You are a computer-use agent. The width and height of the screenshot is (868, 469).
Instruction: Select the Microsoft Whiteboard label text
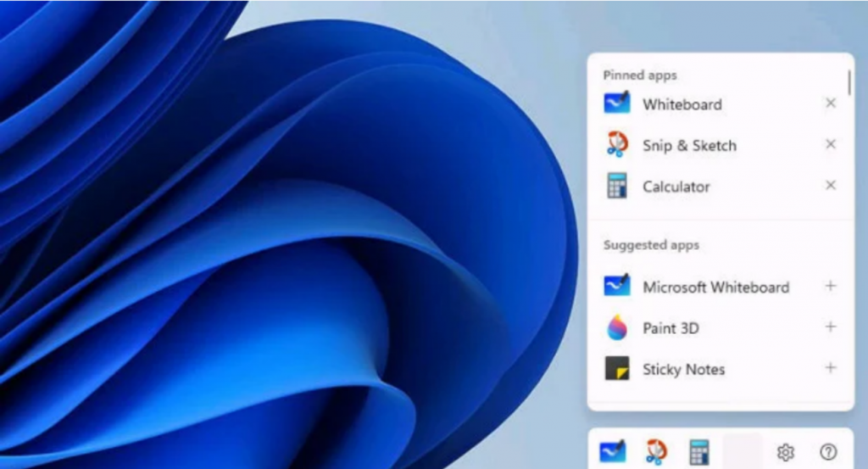coord(715,287)
